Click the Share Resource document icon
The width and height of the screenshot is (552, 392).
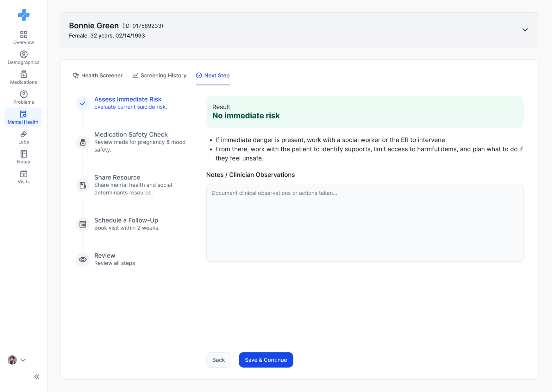click(x=83, y=185)
